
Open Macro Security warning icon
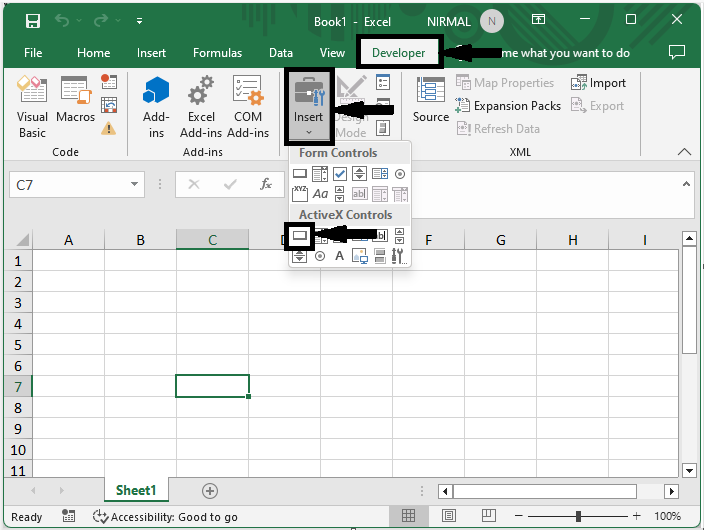pos(109,129)
